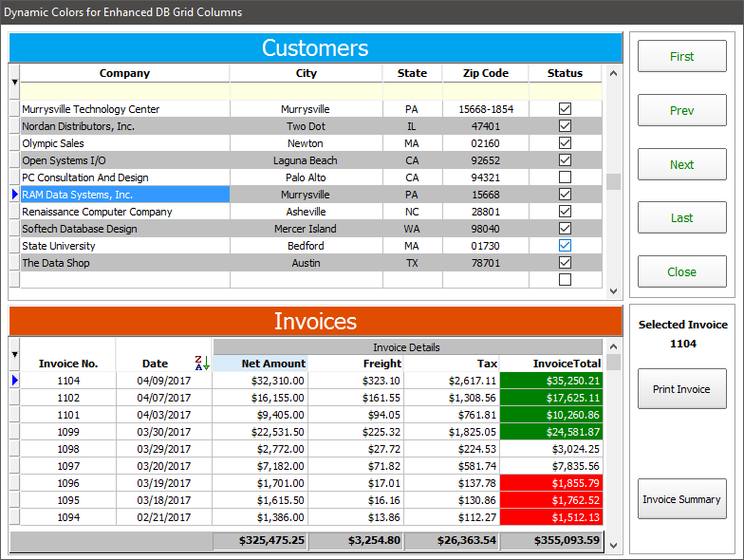
Task: Click row indicator beside RAM Data Systems
Action: click(x=14, y=195)
